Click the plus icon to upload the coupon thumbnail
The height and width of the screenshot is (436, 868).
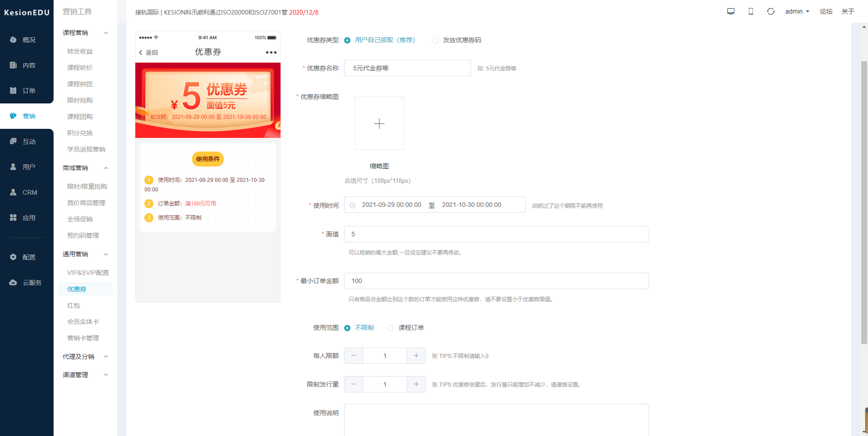(x=379, y=123)
